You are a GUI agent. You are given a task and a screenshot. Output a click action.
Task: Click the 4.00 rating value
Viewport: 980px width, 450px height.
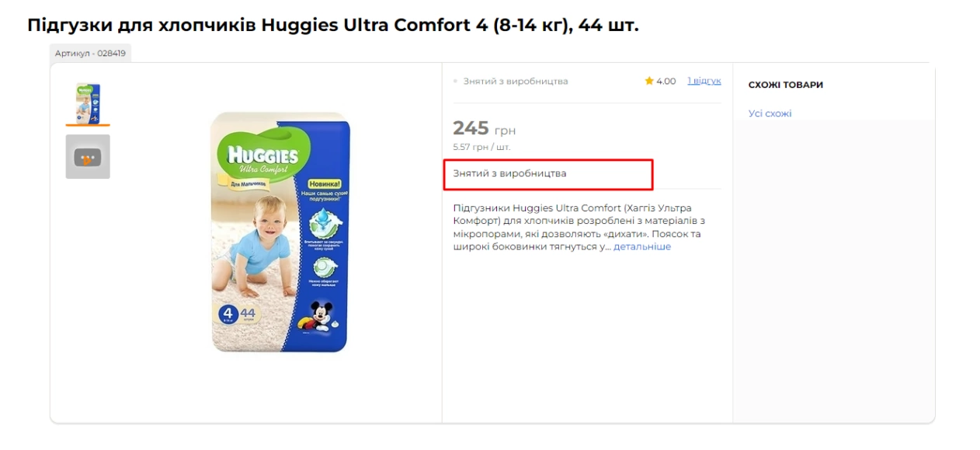click(666, 81)
